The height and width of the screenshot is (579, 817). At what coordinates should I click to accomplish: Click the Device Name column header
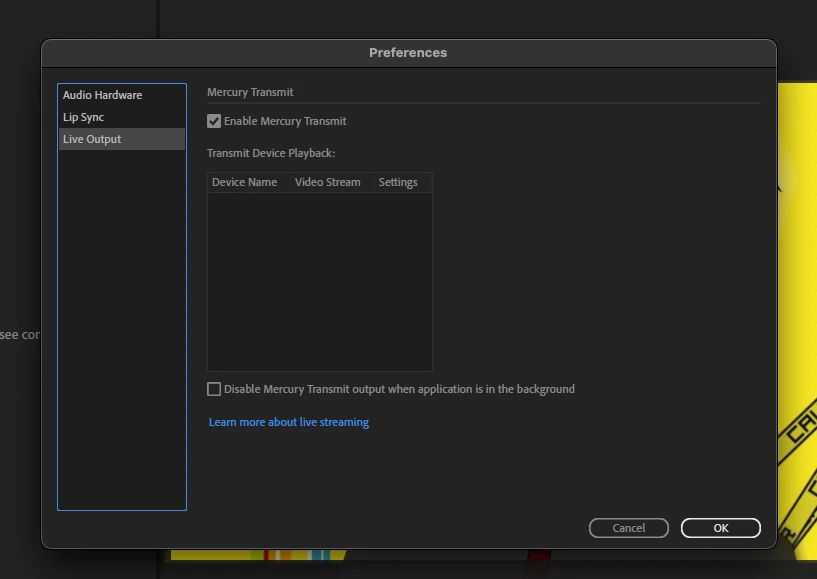click(249, 182)
